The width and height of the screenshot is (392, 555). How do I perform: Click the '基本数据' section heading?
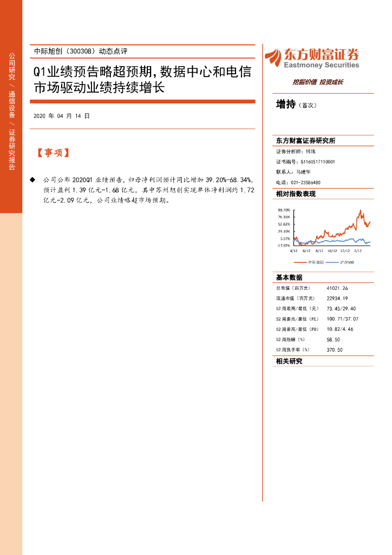(289, 277)
